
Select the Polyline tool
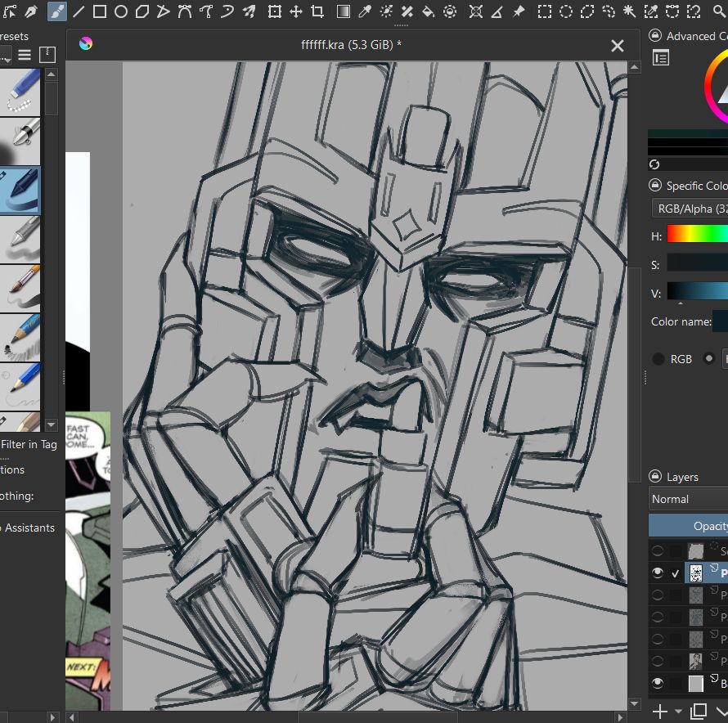coord(163,11)
